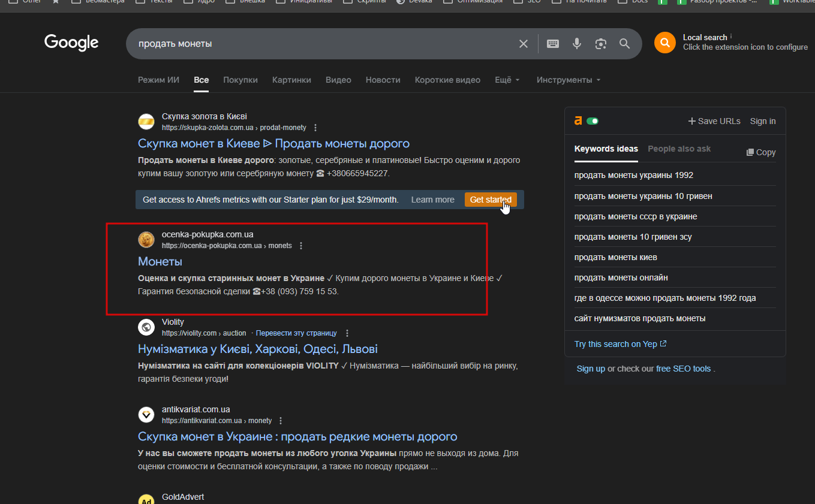The image size is (815, 504).
Task: Open the Картинки tab
Action: 291,80
